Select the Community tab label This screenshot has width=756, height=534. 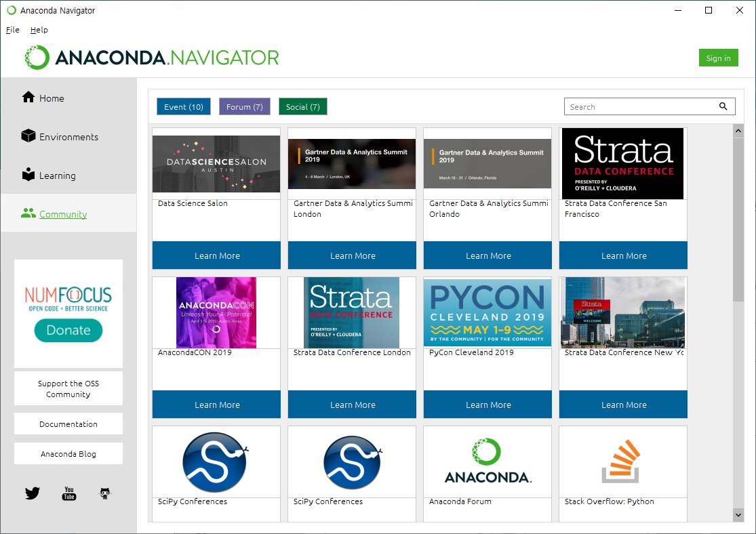point(63,214)
